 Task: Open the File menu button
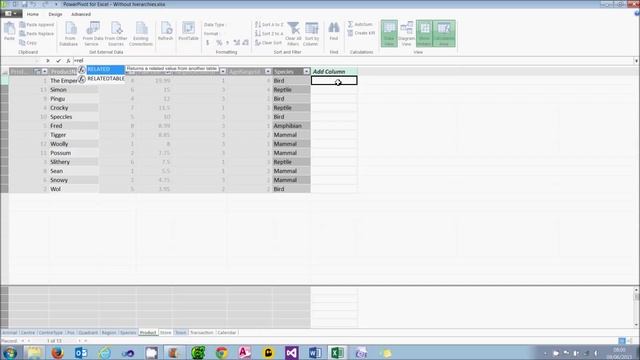coord(11,14)
